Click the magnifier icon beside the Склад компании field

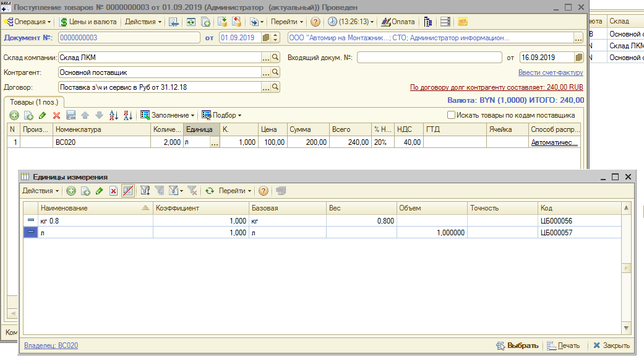275,58
